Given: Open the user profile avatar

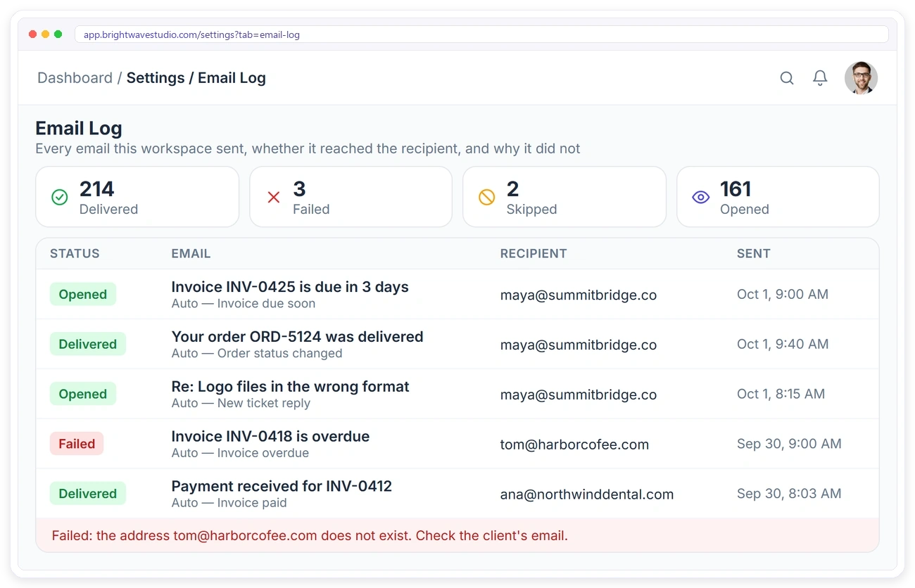Looking at the screenshot, I should 861,78.
